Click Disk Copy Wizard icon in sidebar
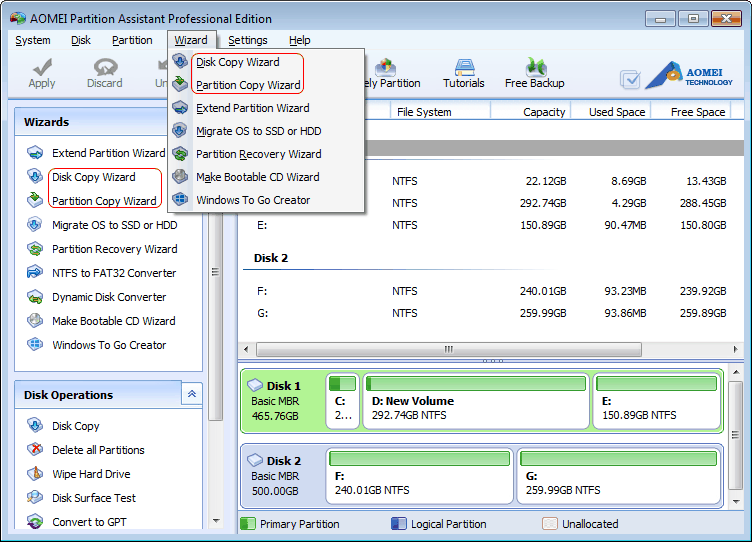This screenshot has width=752, height=542. click(35, 177)
